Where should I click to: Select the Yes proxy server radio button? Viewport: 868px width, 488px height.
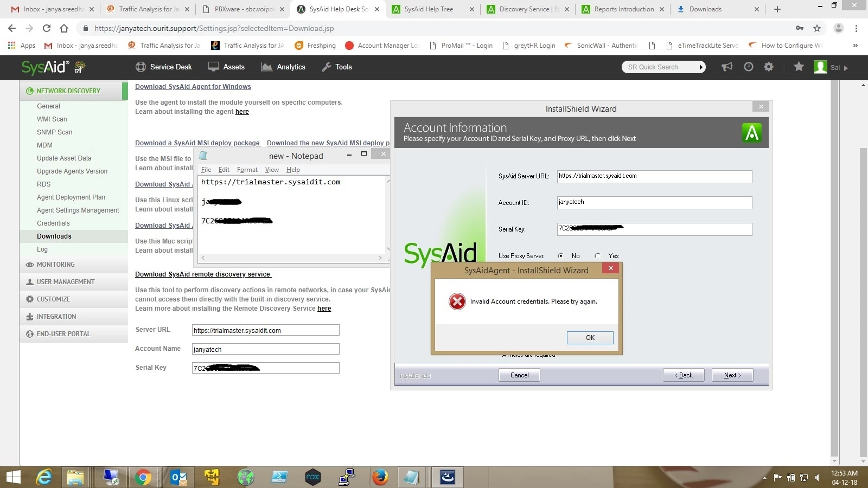[597, 255]
